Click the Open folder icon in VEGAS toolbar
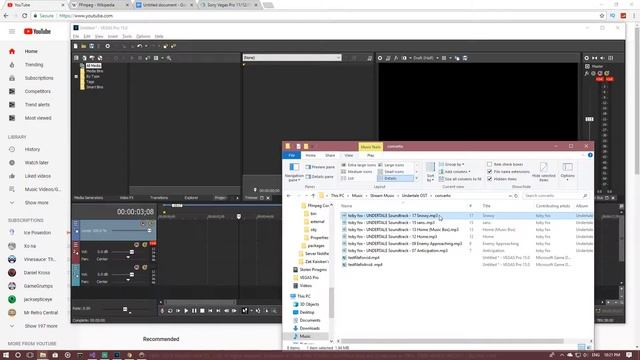 83,47
